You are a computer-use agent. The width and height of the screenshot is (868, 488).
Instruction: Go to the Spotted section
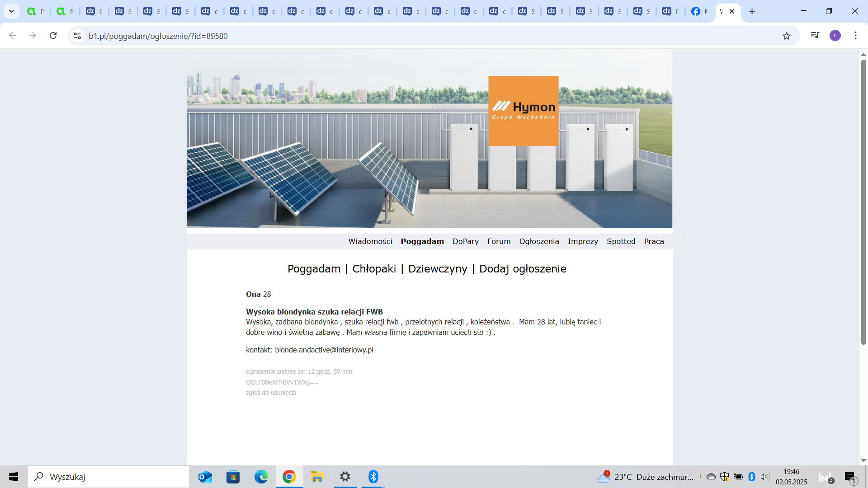[x=621, y=241]
